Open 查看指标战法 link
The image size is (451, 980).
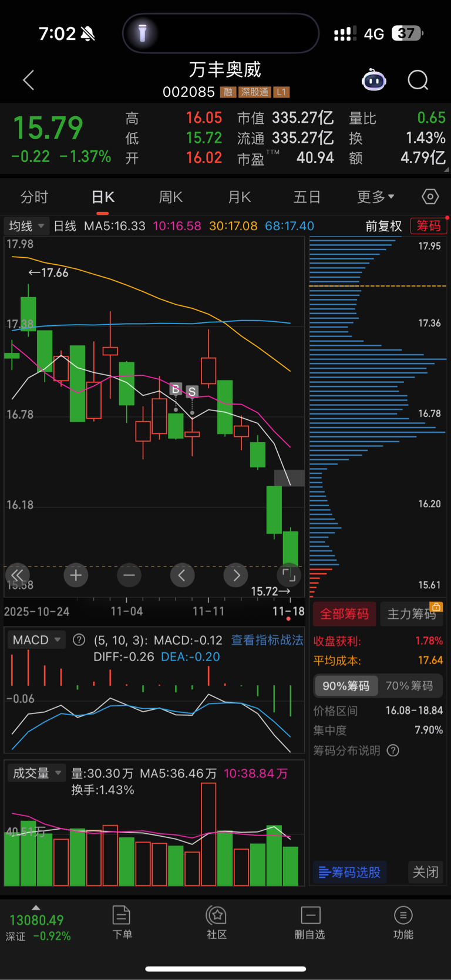267,640
